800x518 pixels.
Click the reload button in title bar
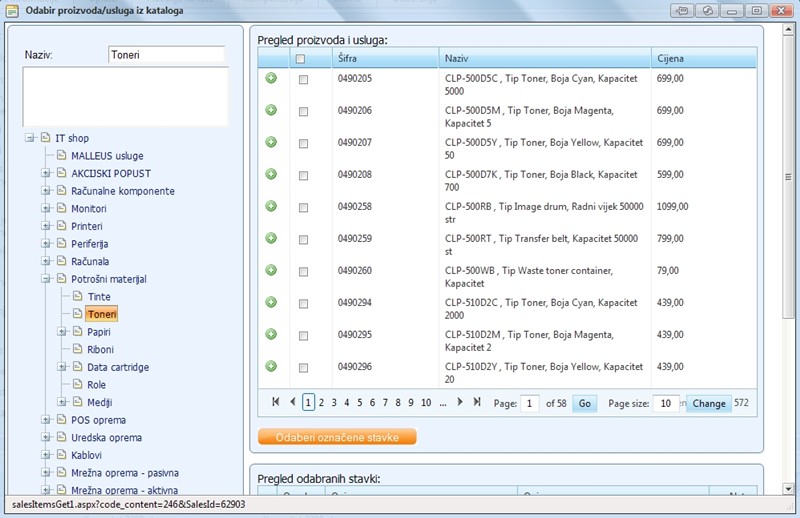click(707, 11)
